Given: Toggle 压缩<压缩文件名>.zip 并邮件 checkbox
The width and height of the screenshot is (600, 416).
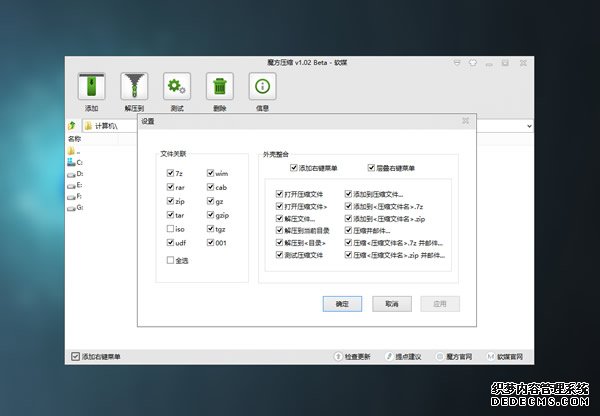Looking at the screenshot, I should (x=348, y=255).
